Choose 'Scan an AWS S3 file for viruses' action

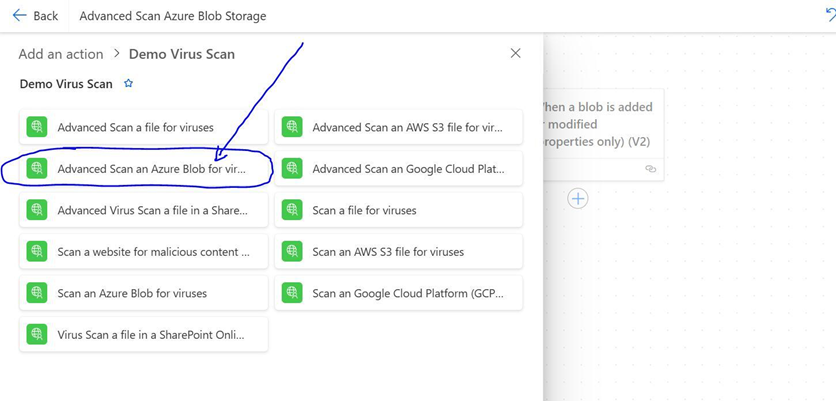coord(399,251)
